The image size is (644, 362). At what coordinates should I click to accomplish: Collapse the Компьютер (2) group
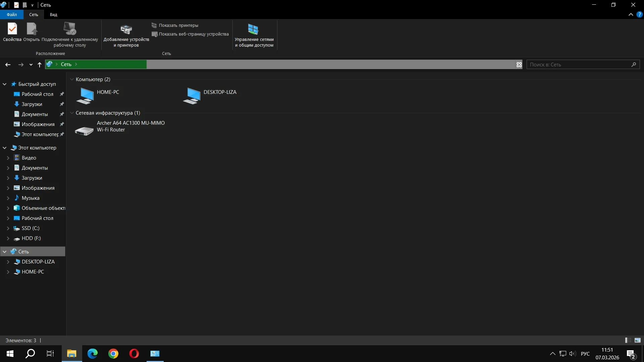point(72,79)
